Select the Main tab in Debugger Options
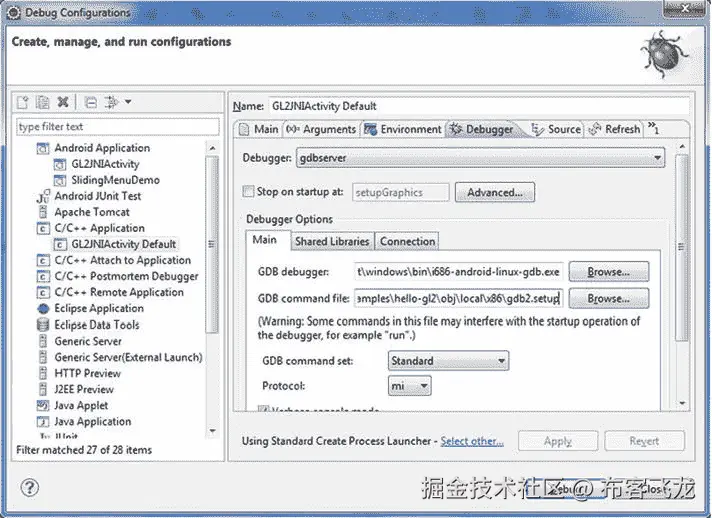 click(268, 240)
